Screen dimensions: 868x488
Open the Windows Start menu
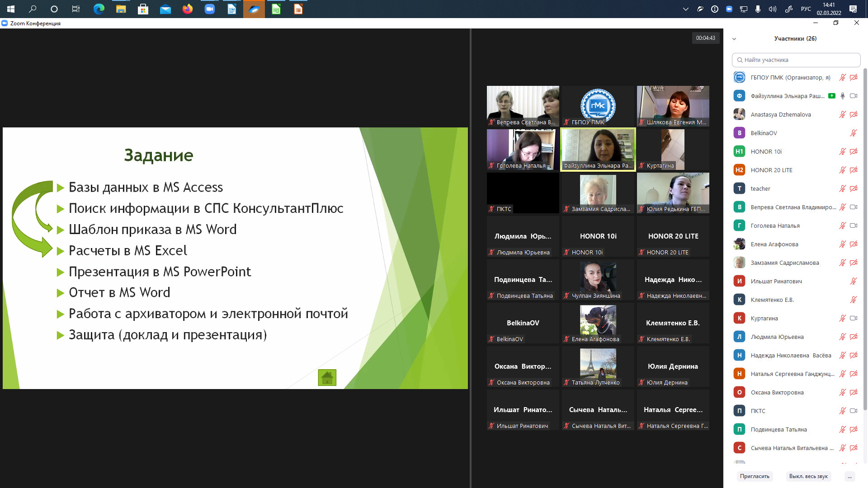(x=11, y=9)
